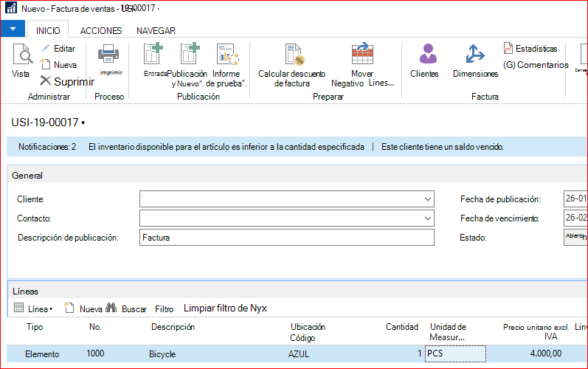Select the AZUL location code cell
Image resolution: width=588 pixels, height=369 pixels.
[299, 354]
